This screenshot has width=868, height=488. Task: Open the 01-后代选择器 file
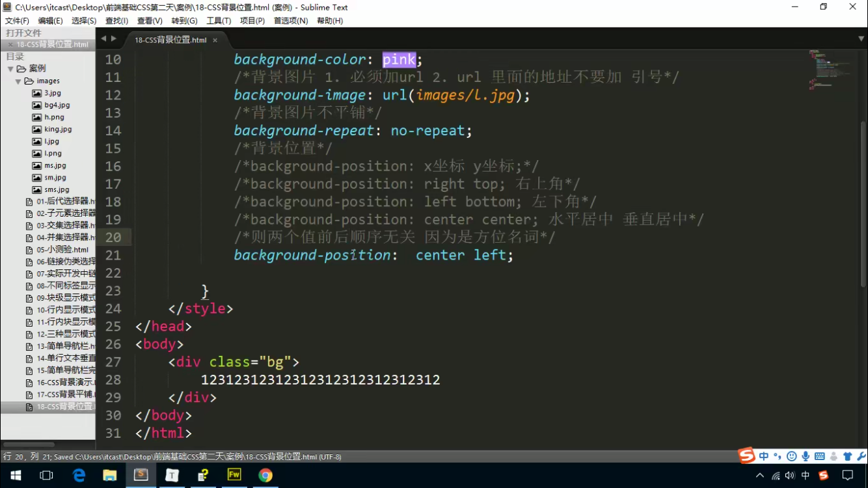[x=66, y=202]
